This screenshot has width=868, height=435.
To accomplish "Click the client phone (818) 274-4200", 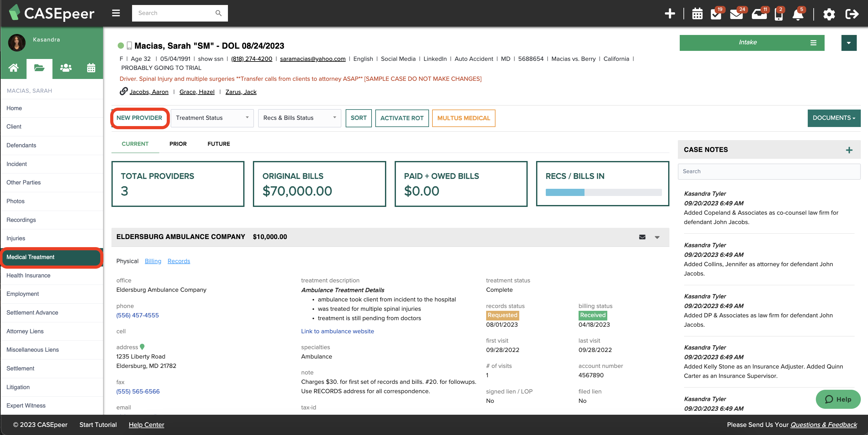I will [251, 59].
